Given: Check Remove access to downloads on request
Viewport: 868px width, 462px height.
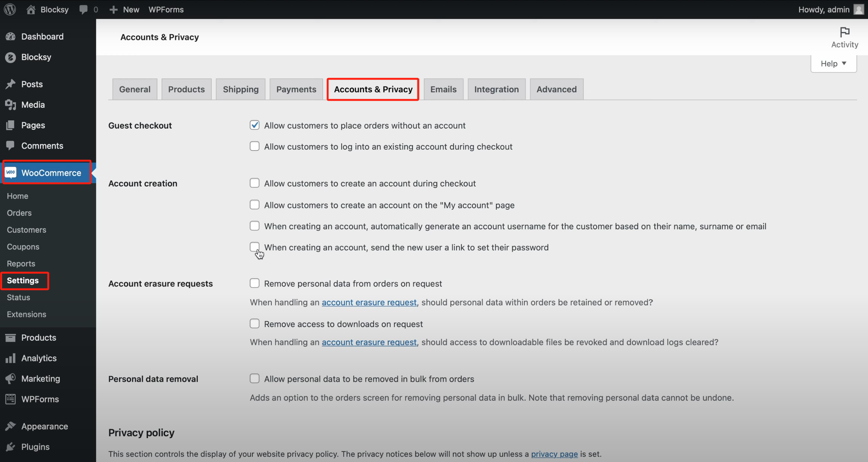Looking at the screenshot, I should pyautogui.click(x=255, y=324).
